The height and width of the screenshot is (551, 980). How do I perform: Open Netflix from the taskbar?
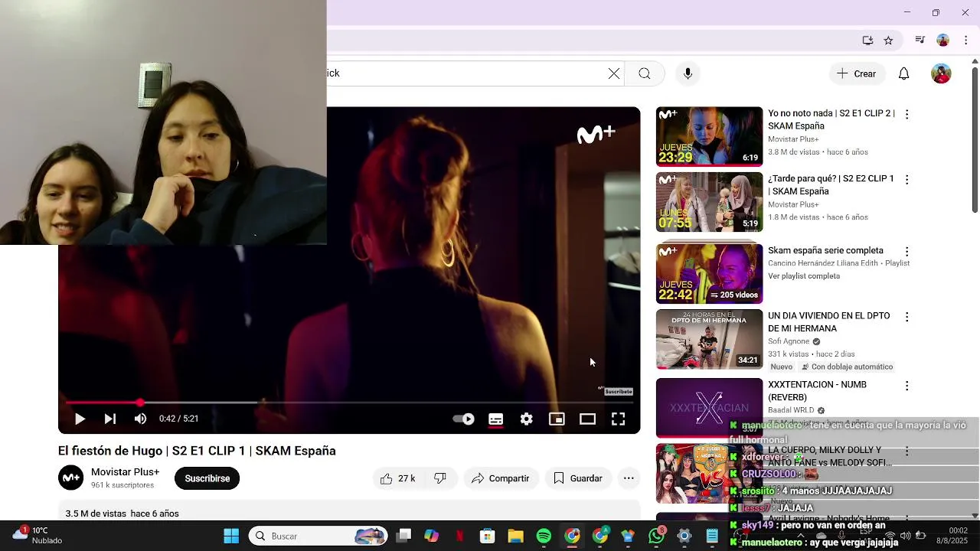point(459,536)
